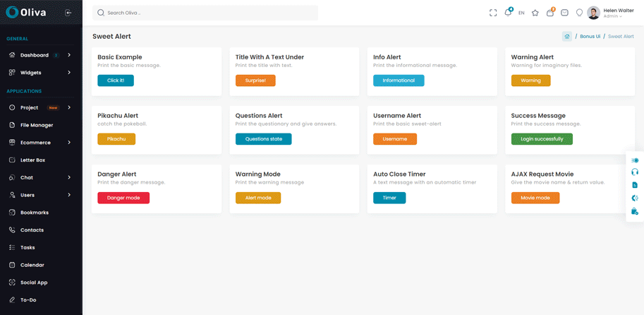Open bookmarks star in the header

tap(535, 13)
